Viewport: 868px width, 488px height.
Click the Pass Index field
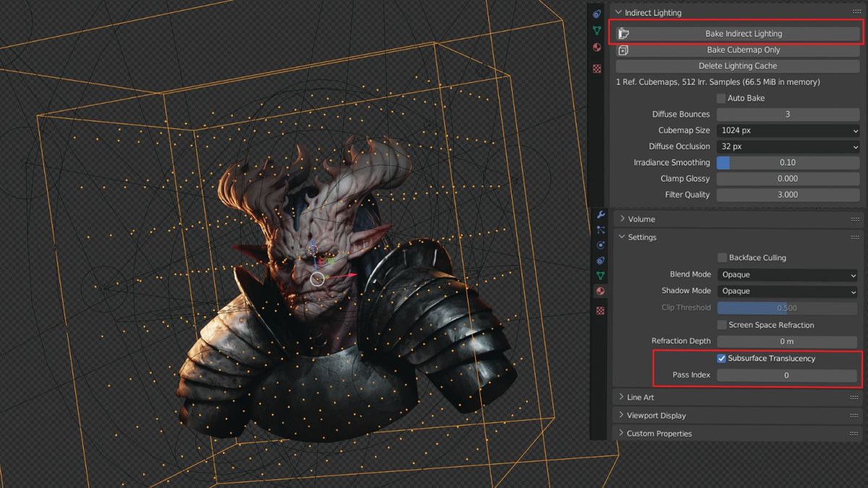click(788, 374)
